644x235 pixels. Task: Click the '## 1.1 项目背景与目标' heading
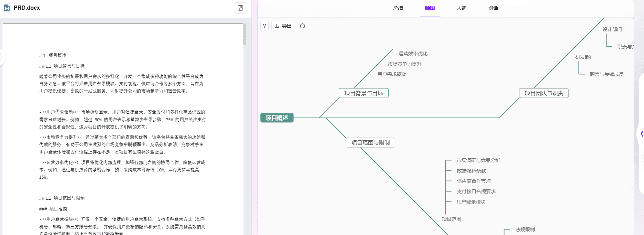pyautogui.click(x=62, y=66)
